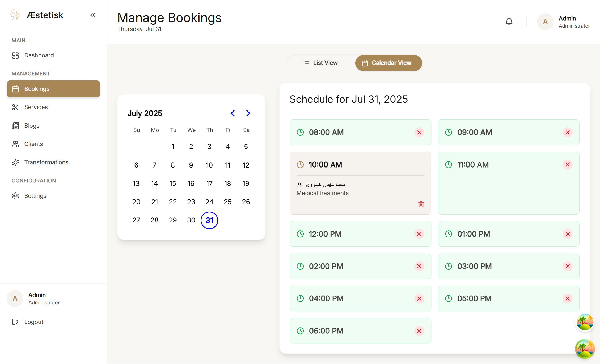Viewport: 600px width, 364px height.
Task: Remove the 03:00 PM slot via X icon
Action: point(567,266)
